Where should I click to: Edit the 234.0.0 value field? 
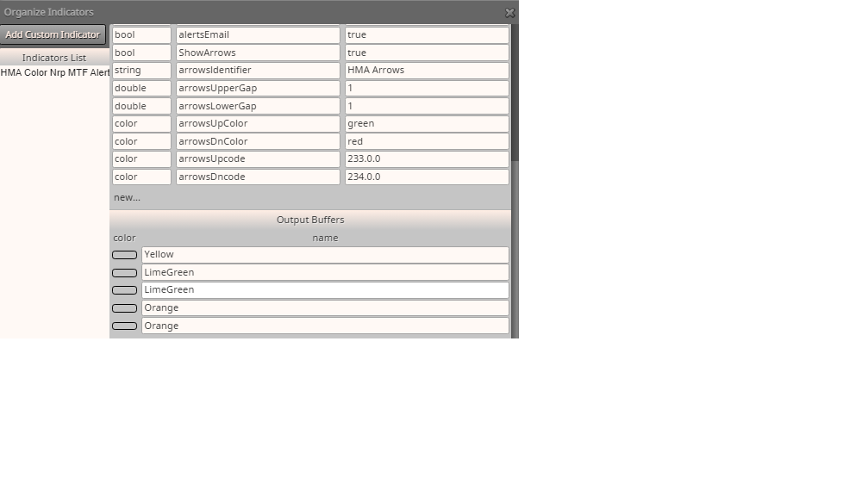coord(427,177)
